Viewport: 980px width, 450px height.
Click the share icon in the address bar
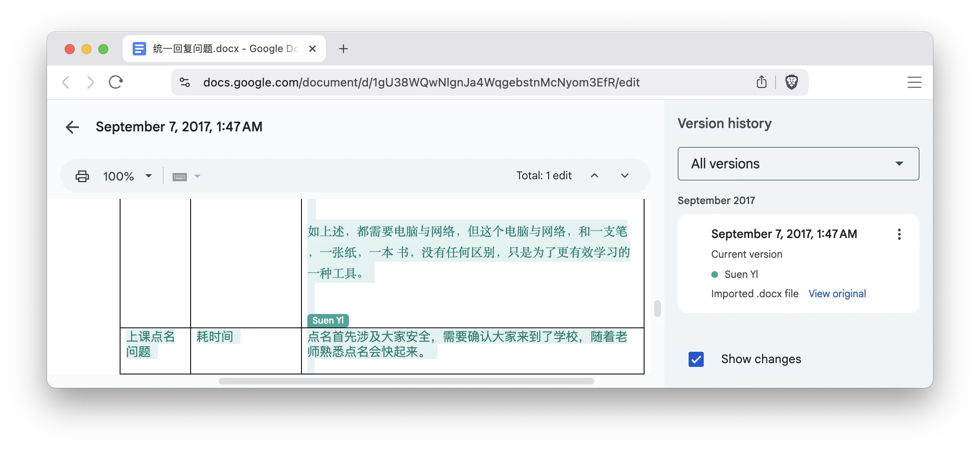point(762,82)
